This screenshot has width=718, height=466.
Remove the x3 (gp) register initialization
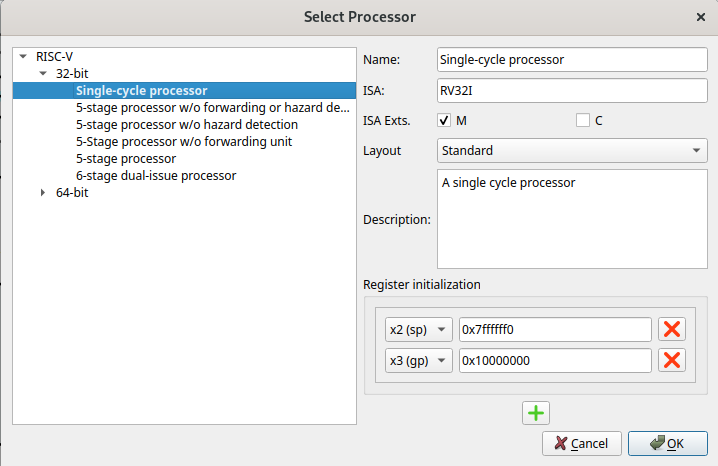[672, 360]
